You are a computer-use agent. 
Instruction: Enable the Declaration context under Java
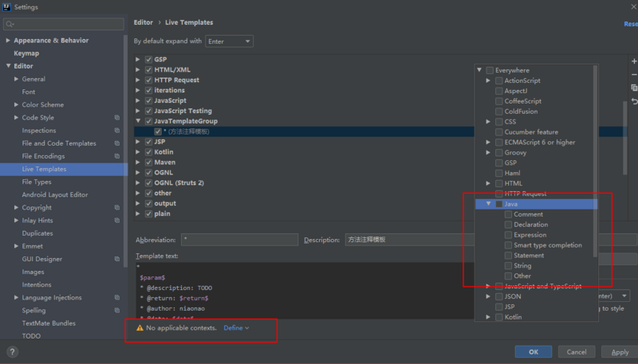click(508, 225)
